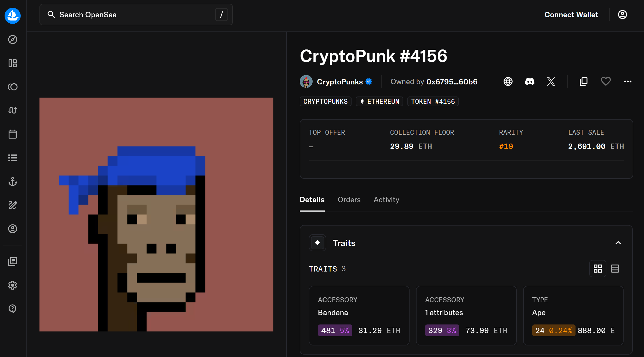Share the punk on X via its icon
644x357 pixels.
(x=551, y=81)
